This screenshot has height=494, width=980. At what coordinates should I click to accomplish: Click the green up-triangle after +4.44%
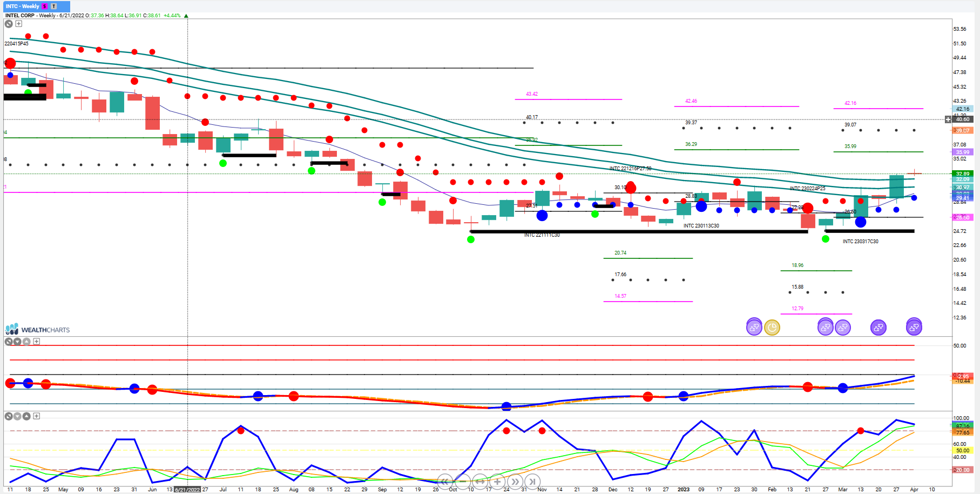pos(186,16)
